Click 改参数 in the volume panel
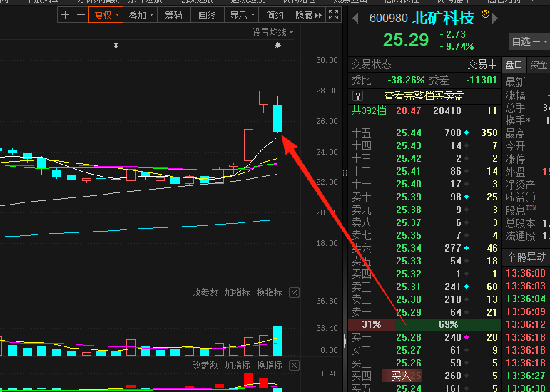The image size is (550, 392). pyautogui.click(x=205, y=292)
